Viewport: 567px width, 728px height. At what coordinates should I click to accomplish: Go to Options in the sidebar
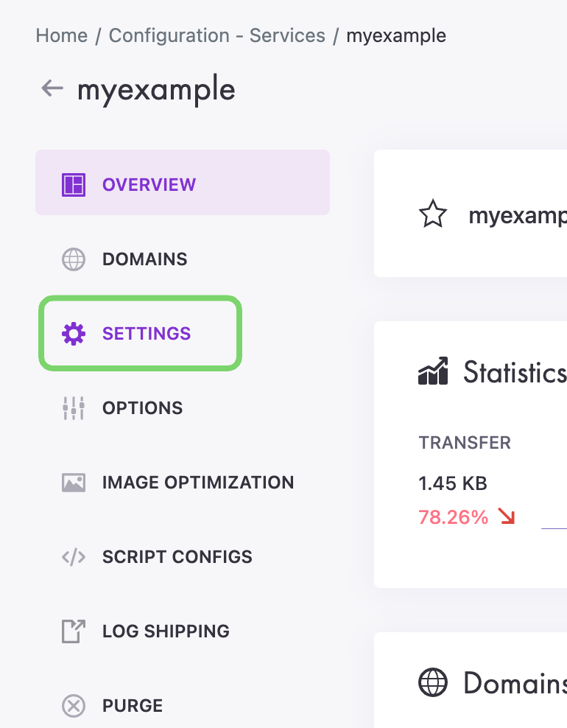(142, 408)
